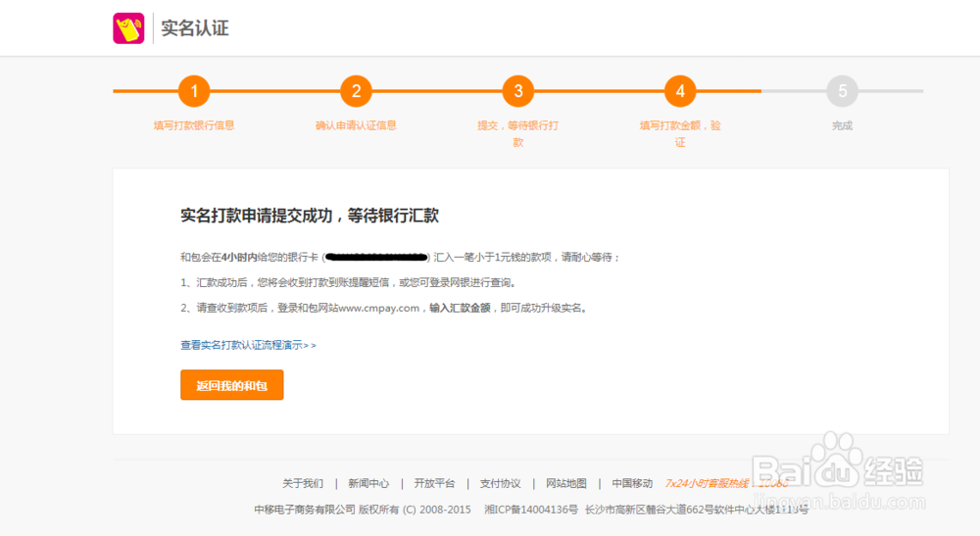Open the 网站地图 footer link
The height and width of the screenshot is (536, 980).
[x=566, y=483]
